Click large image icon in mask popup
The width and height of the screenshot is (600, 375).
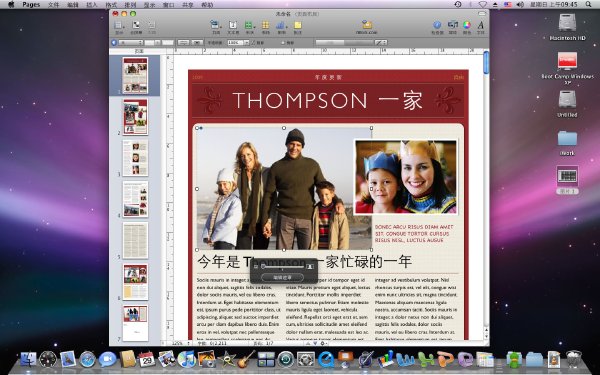coord(310,266)
